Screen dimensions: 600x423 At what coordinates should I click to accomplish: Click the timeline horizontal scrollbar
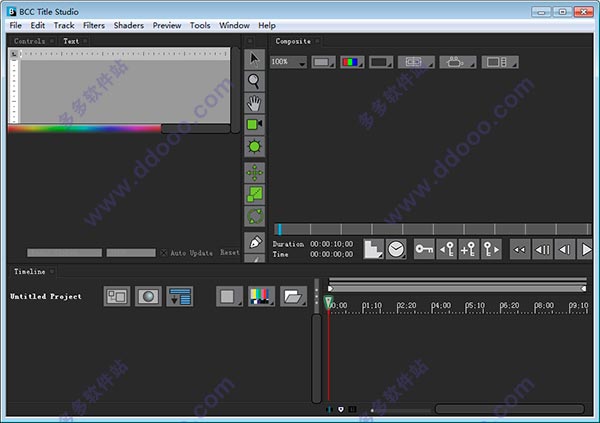[x=510, y=409]
